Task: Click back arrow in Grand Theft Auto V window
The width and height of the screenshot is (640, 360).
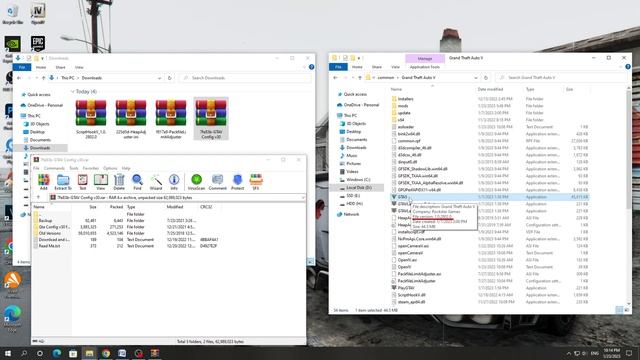Action: click(x=335, y=77)
